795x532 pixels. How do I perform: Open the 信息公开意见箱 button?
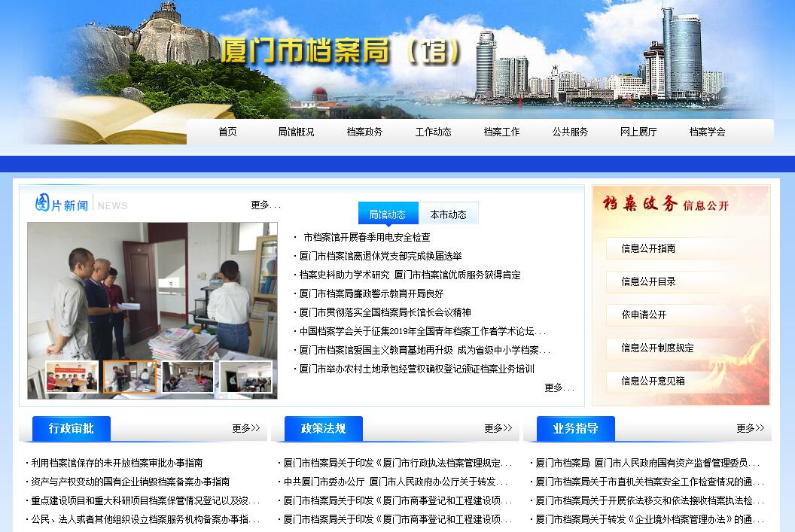pos(653,381)
